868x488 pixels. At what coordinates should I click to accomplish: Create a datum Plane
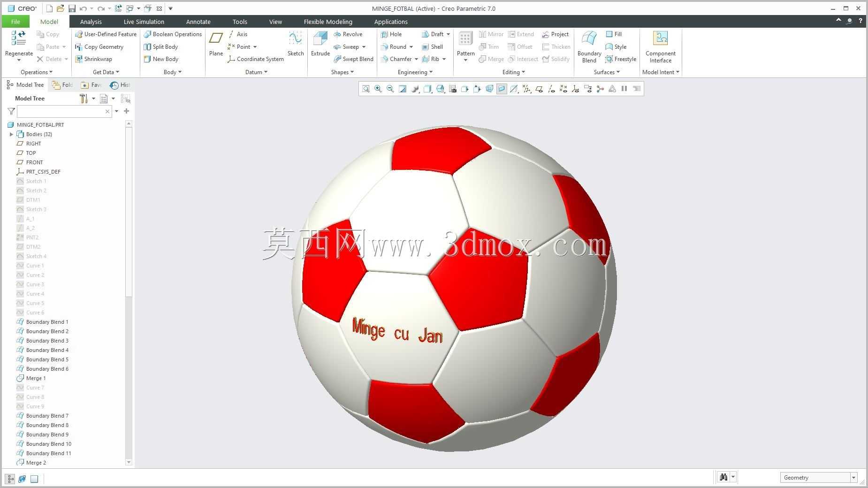coord(216,43)
